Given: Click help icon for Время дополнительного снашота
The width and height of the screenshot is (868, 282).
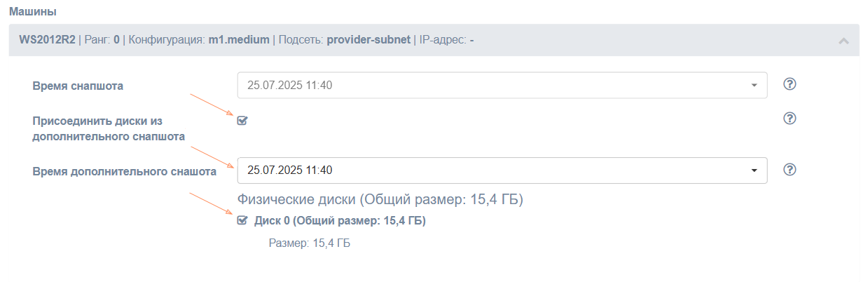Looking at the screenshot, I should 790,170.
